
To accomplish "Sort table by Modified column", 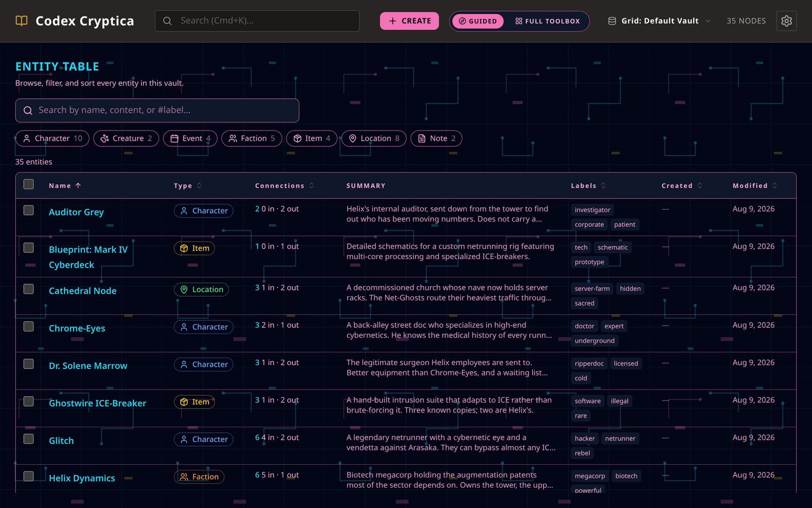I will pos(755,186).
